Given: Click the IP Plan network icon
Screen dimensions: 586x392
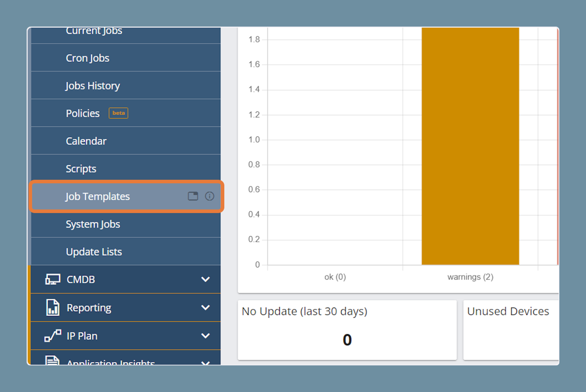Looking at the screenshot, I should point(52,336).
